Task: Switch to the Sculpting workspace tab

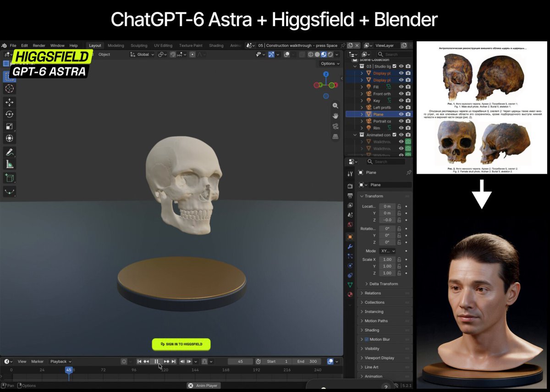Action: click(139, 45)
